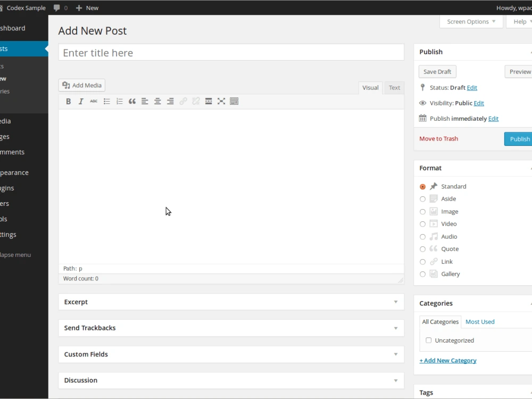Screen dimensions: 532x399
Task: Select the Quote post format
Action: click(x=422, y=249)
